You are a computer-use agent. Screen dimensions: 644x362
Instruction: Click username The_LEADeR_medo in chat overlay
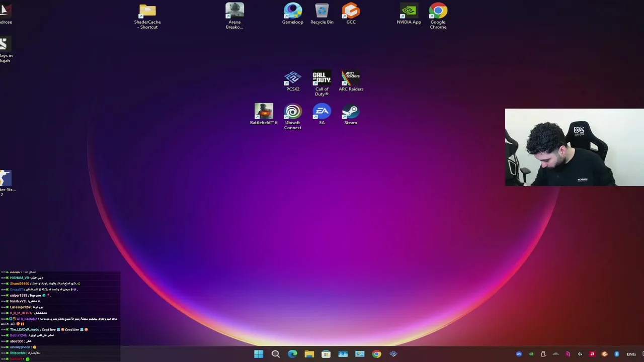pyautogui.click(x=25, y=330)
